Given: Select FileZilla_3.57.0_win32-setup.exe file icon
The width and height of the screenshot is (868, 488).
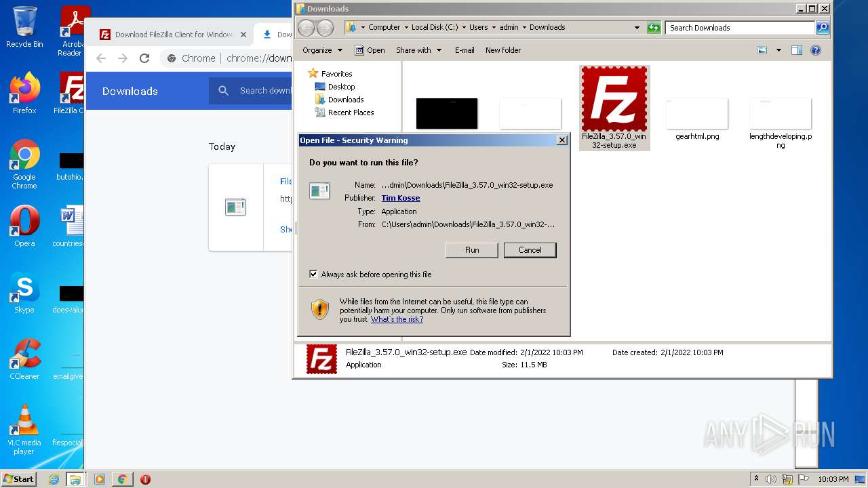Looking at the screenshot, I should click(614, 99).
